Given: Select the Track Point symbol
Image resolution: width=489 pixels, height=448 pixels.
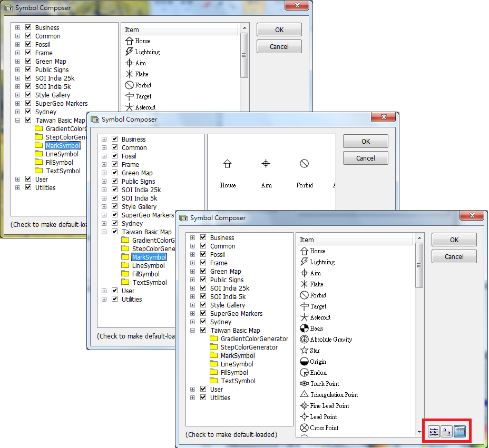Looking at the screenshot, I should pos(324,384).
